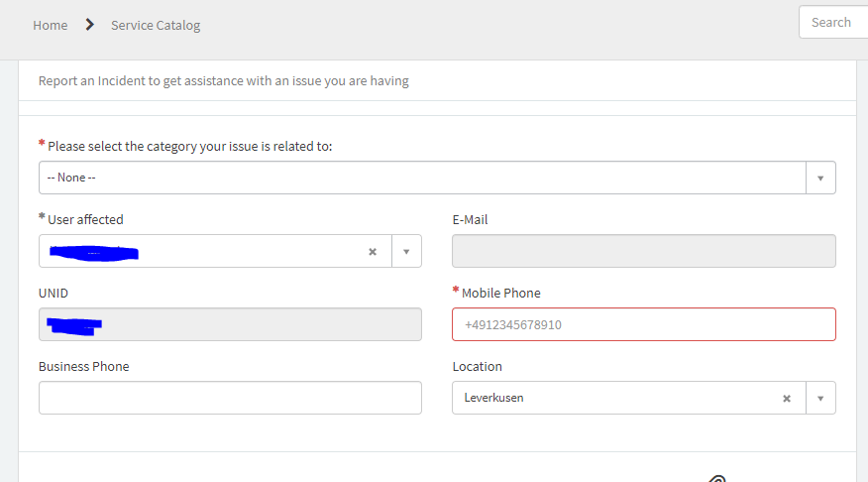Image resolution: width=868 pixels, height=482 pixels.
Task: Click the Search box
Action: 833,22
